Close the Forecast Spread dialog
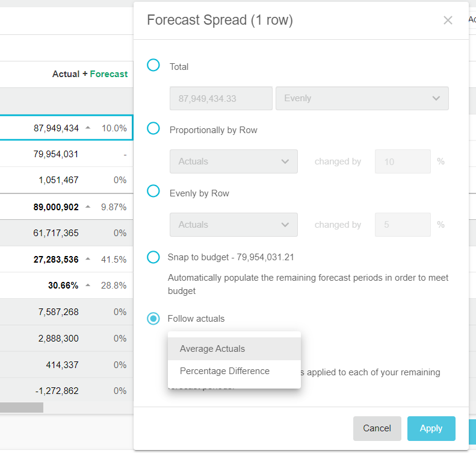 448,20
